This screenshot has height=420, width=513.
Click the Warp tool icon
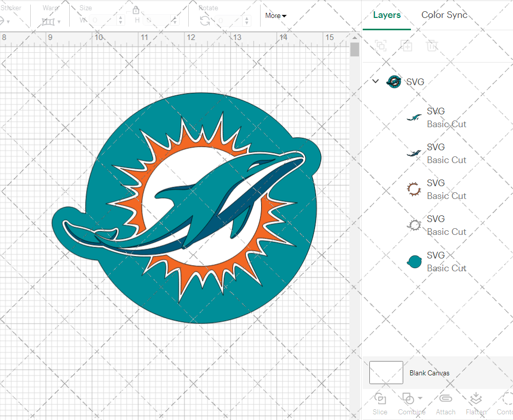48,22
